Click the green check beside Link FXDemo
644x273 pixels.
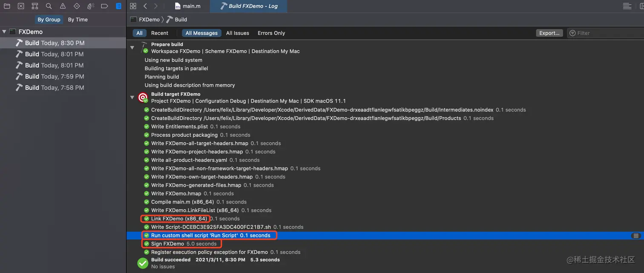147,219
